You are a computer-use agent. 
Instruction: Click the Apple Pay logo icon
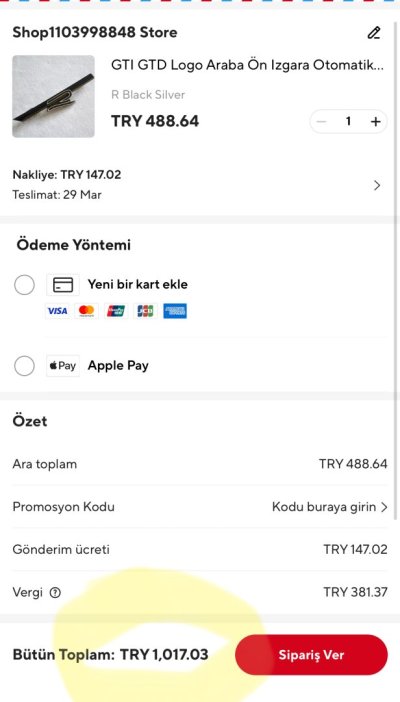[63, 366]
